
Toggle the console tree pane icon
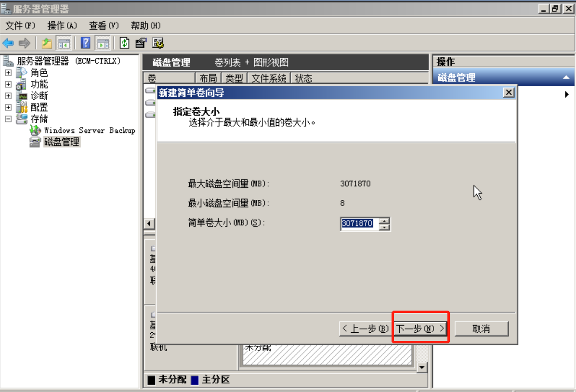coord(64,43)
